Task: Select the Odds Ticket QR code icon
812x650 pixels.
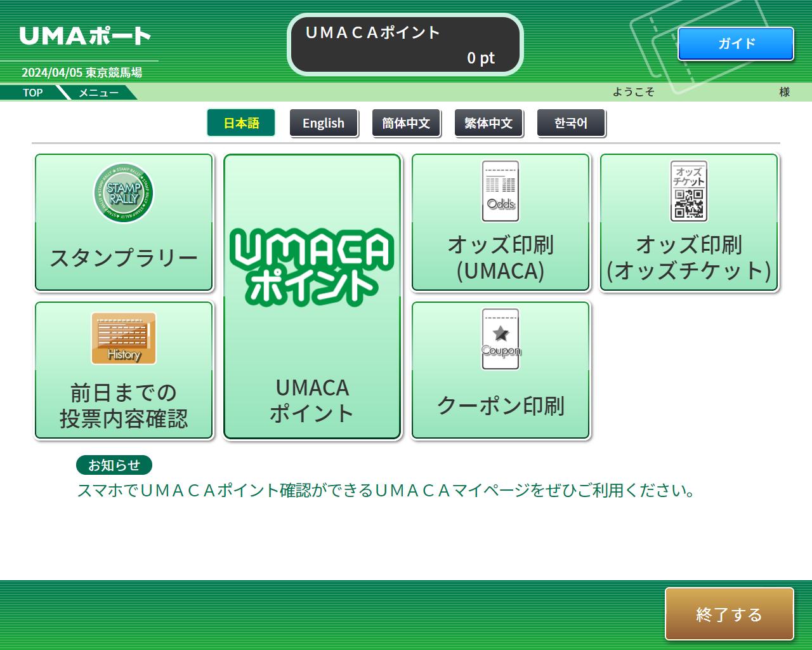Action: point(689,191)
